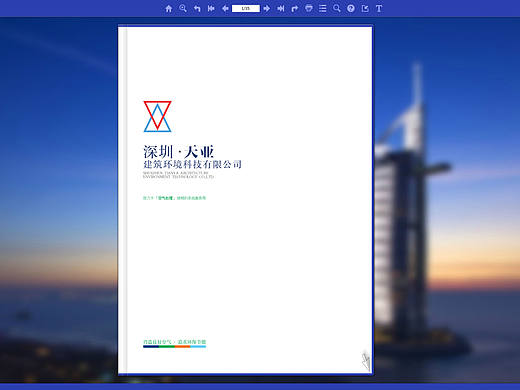Screen dimensions: 520x390
Task: Click the page corner curl to flip
Action: tap(366, 361)
